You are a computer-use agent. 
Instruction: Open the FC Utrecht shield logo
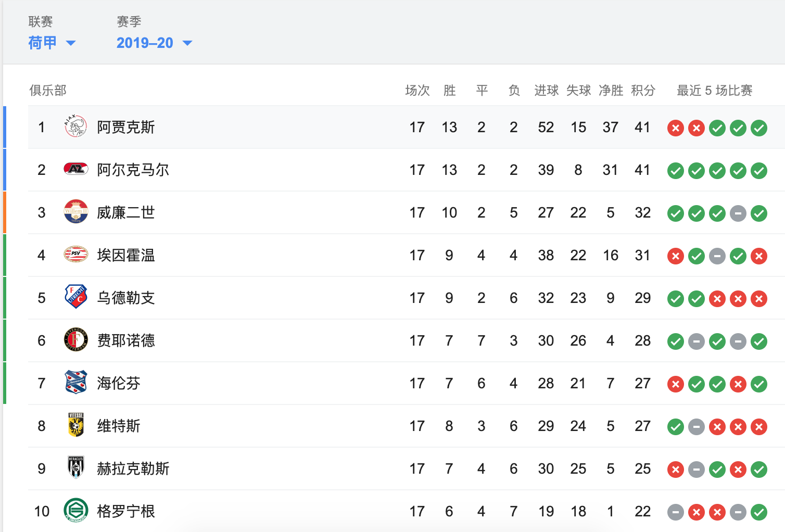(x=75, y=297)
